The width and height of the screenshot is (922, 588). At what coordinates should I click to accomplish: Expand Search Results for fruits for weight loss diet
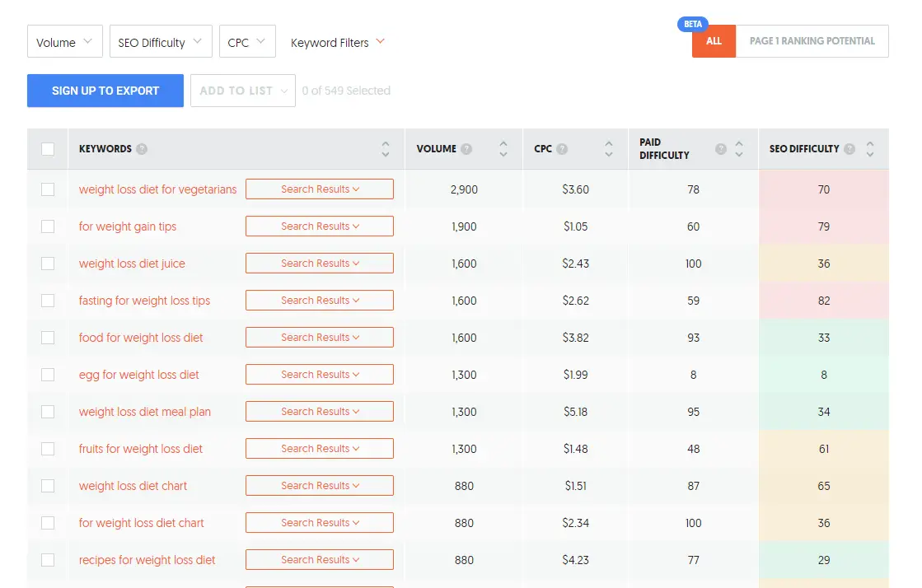(320, 449)
